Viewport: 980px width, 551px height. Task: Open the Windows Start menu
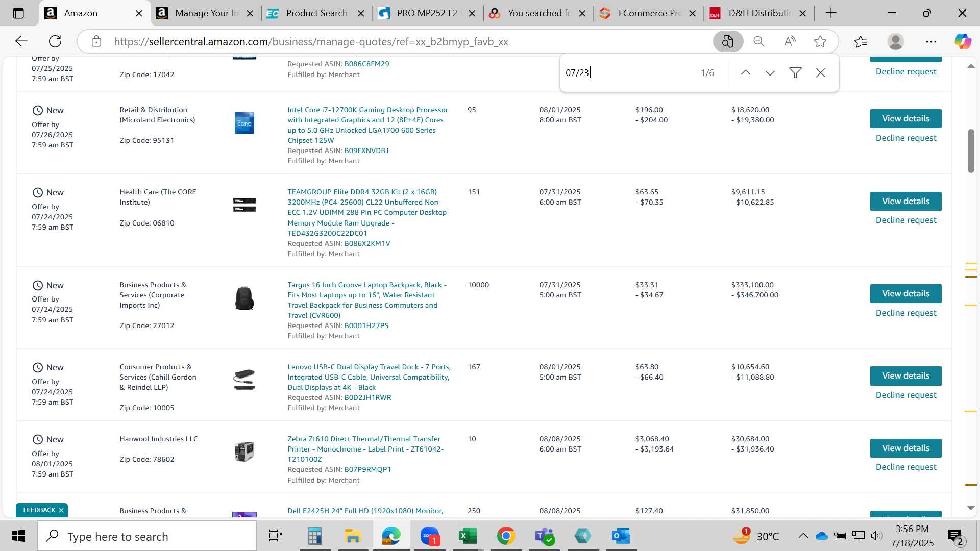click(x=18, y=536)
